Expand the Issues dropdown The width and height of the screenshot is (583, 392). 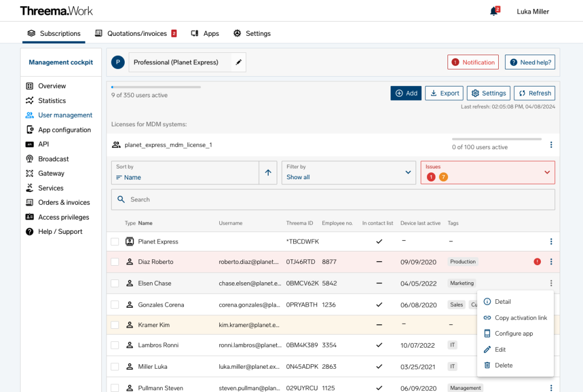pyautogui.click(x=487, y=172)
